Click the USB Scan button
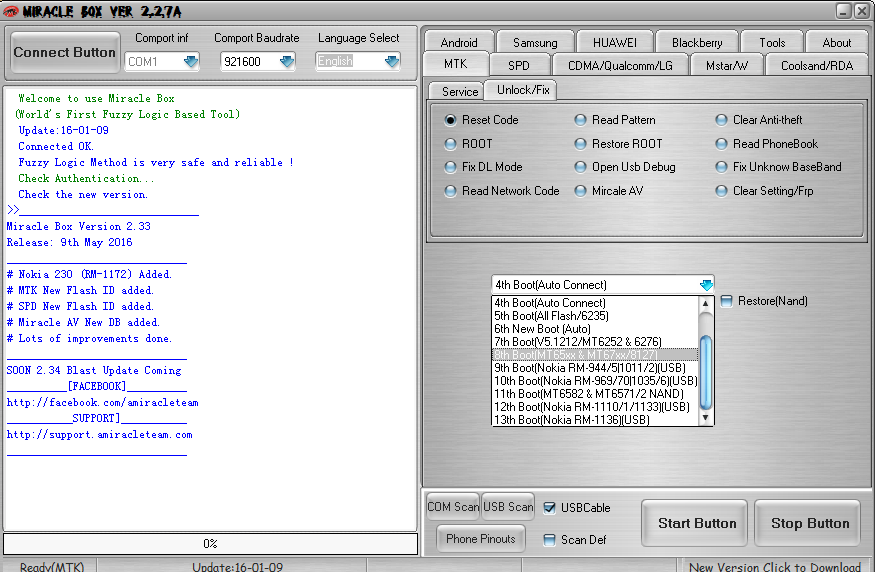 point(508,507)
